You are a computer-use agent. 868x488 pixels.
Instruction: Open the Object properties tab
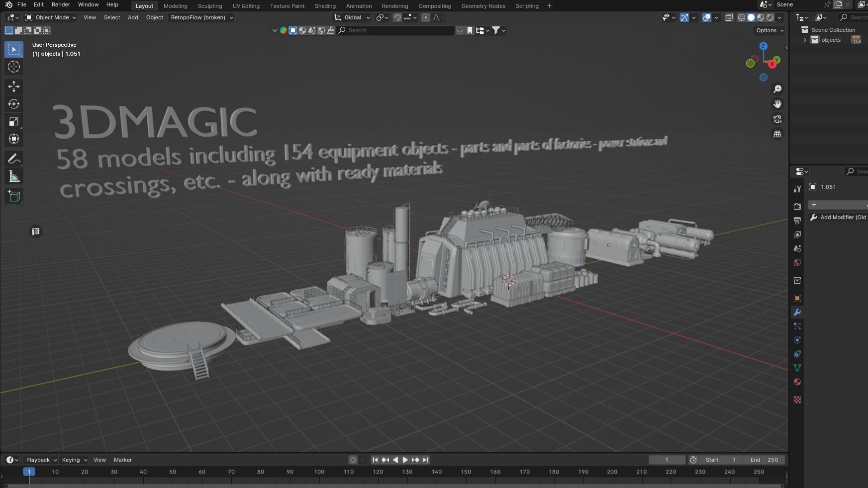(797, 298)
